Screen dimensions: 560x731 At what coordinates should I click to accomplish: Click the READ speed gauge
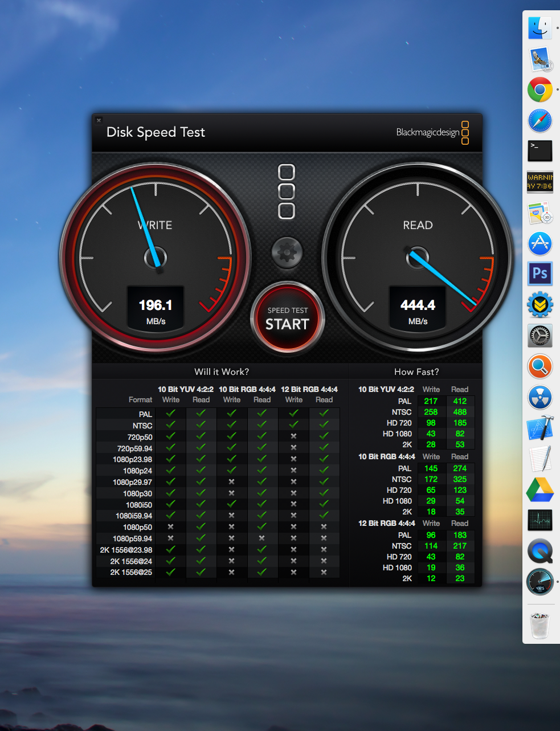(x=418, y=258)
